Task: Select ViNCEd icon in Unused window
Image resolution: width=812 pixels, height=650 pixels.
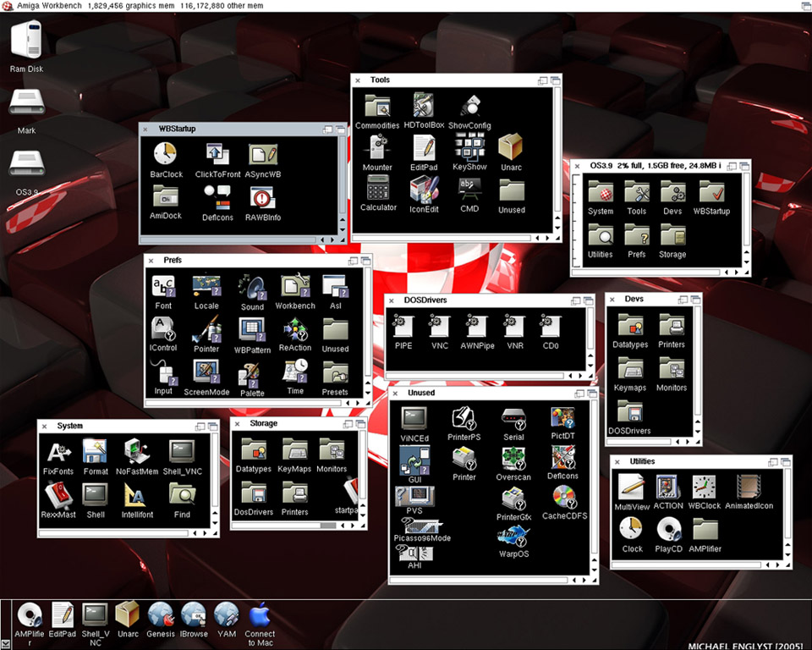Action: click(x=414, y=419)
